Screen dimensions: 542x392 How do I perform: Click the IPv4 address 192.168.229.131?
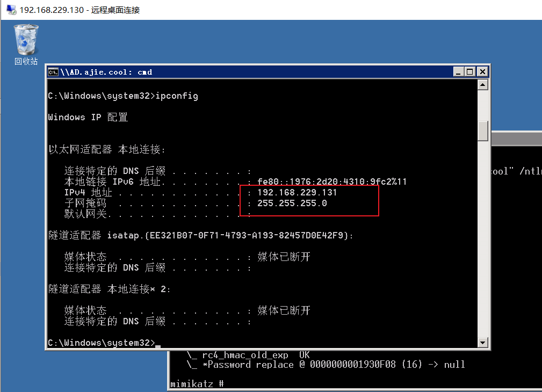pos(297,193)
